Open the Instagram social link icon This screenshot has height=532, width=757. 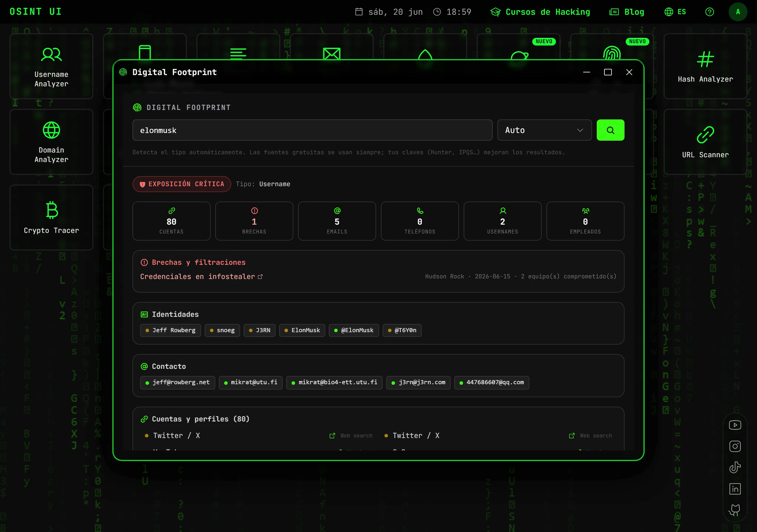coord(735,446)
